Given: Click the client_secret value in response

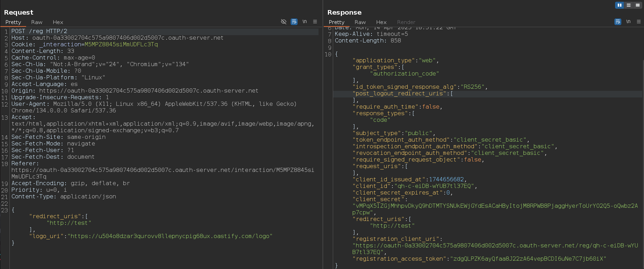Looking at the screenshot, I should tap(495, 206).
